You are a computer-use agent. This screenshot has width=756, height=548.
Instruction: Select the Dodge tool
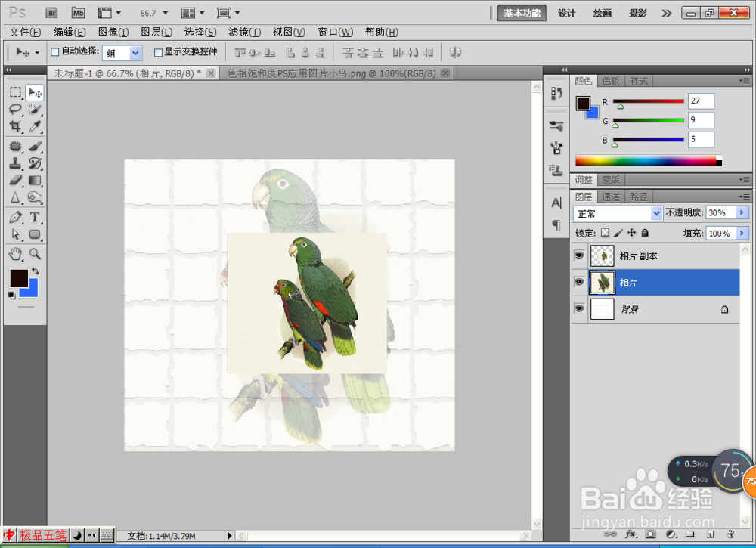(35, 197)
